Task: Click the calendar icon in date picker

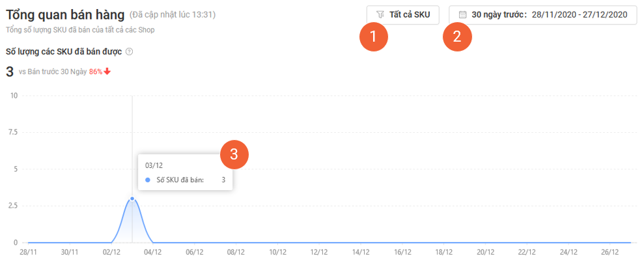Action: 463,14
